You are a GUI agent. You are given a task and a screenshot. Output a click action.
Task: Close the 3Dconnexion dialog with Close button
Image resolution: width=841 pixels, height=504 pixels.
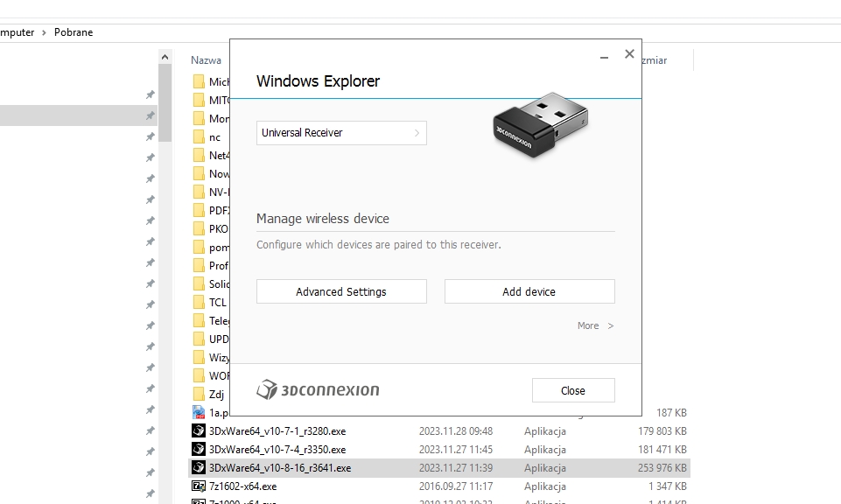(573, 390)
